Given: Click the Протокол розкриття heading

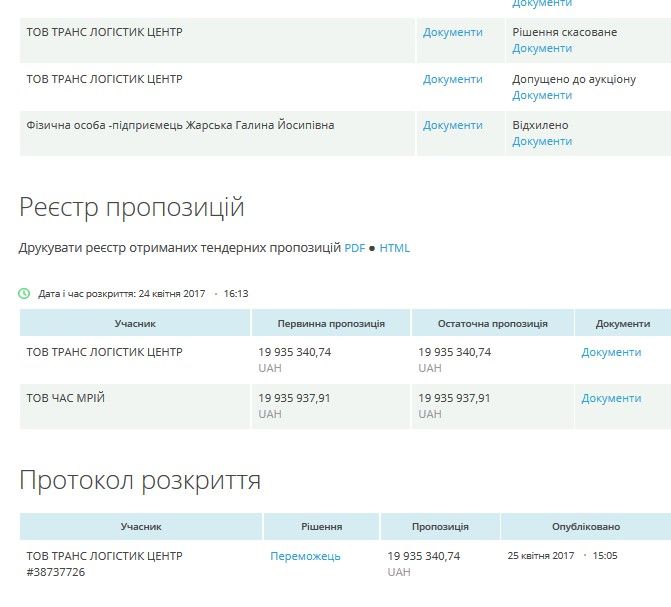Looking at the screenshot, I should click(140, 481).
